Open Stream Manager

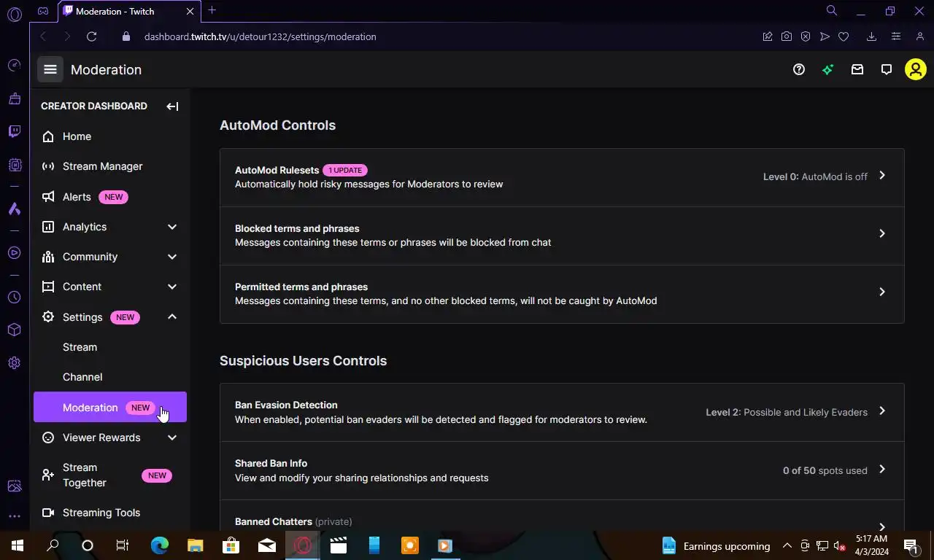[x=110, y=166]
